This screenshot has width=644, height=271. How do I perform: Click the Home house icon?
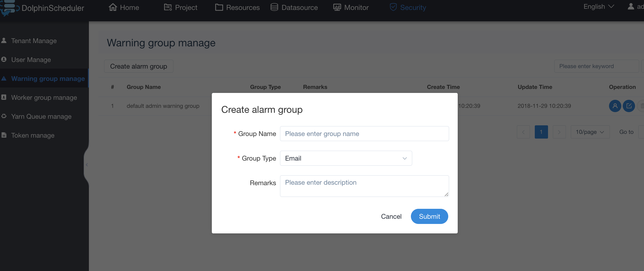(113, 7)
